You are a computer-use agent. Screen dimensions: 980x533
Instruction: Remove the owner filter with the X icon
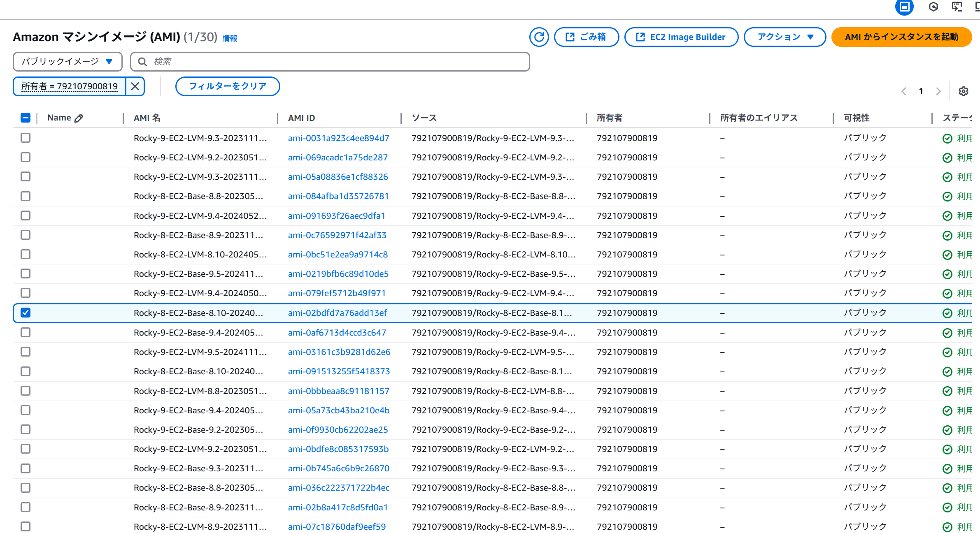(x=135, y=86)
